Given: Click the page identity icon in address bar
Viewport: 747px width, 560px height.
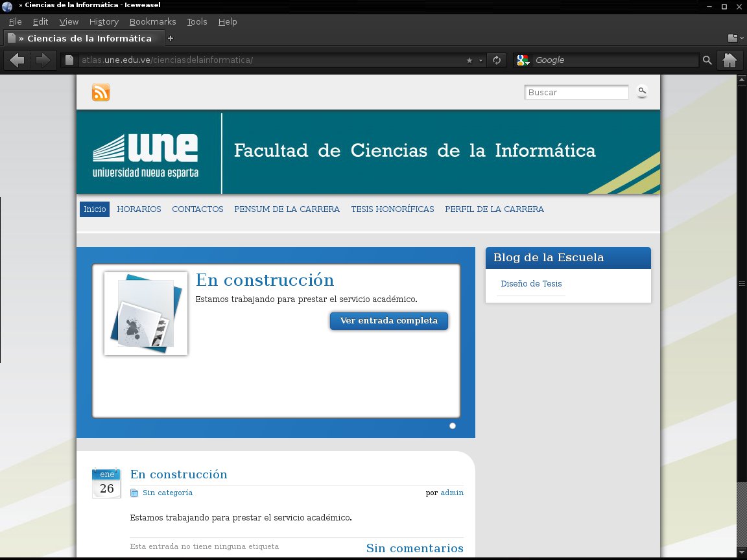Looking at the screenshot, I should [69, 60].
